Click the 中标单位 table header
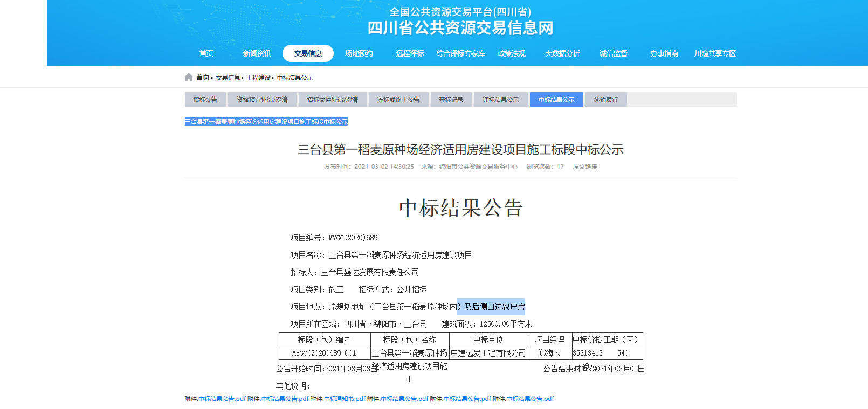The height and width of the screenshot is (409, 868). [488, 339]
